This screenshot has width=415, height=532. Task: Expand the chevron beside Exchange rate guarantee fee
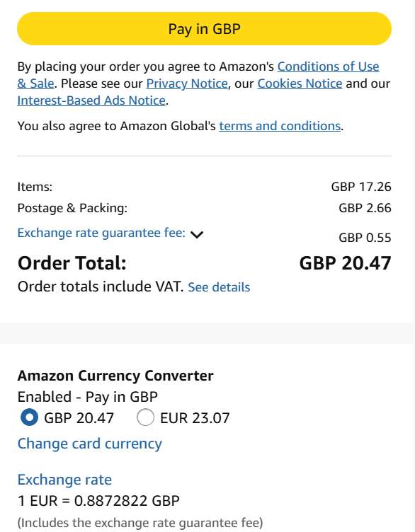point(197,234)
